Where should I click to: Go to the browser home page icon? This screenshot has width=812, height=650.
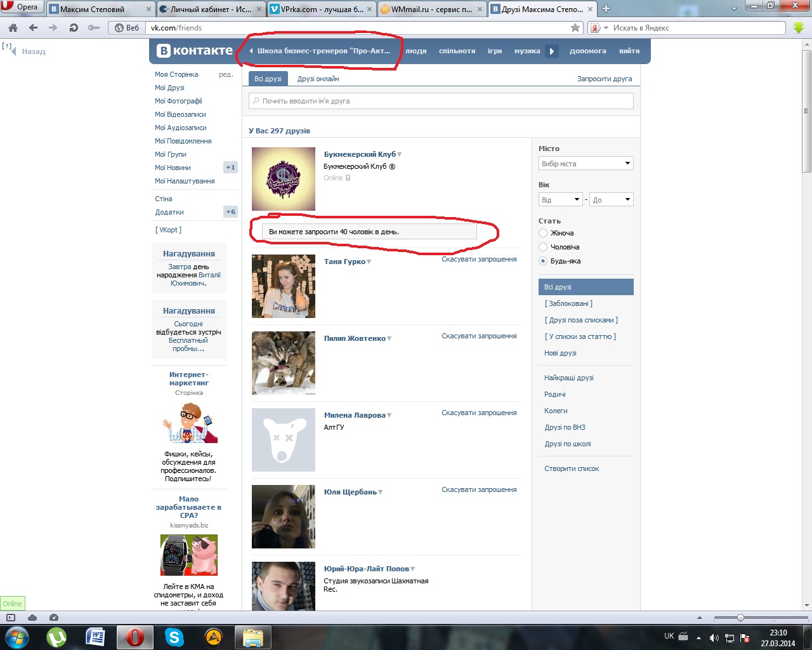click(13, 28)
